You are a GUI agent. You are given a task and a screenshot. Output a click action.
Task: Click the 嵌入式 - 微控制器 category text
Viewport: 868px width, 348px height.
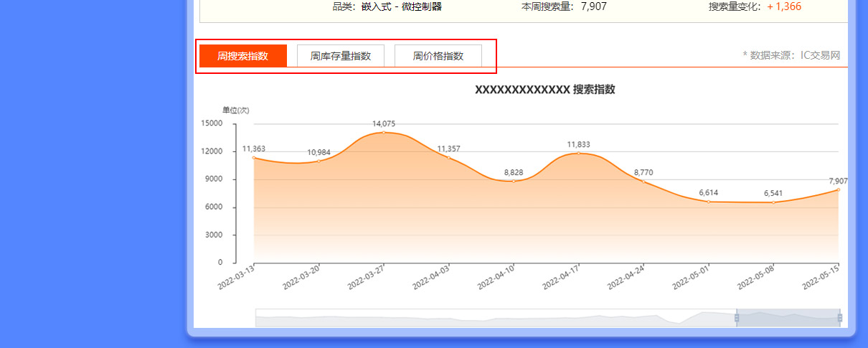click(x=402, y=6)
